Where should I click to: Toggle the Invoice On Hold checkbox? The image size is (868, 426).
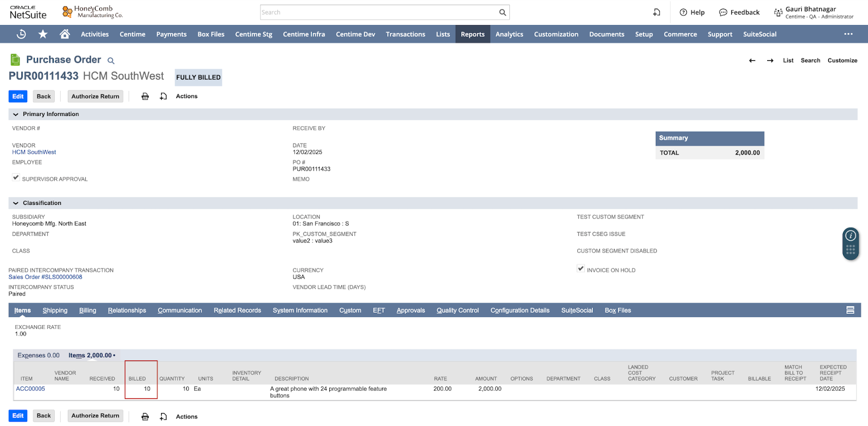click(580, 269)
